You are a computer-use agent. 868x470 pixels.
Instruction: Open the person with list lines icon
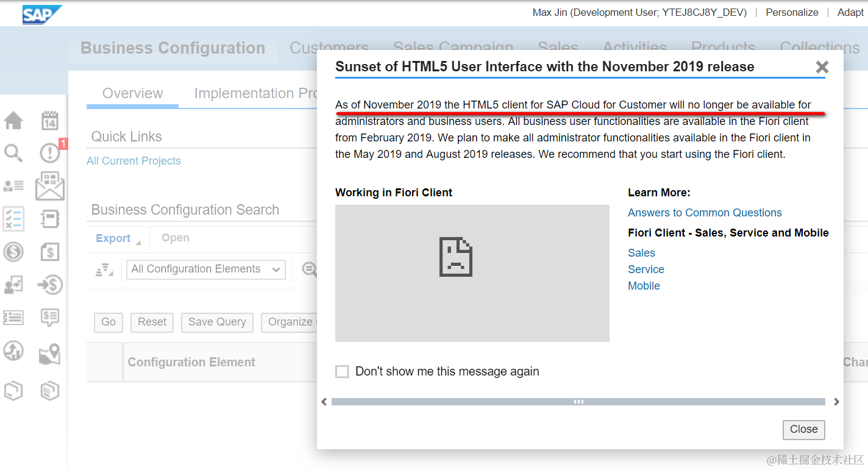click(x=13, y=185)
